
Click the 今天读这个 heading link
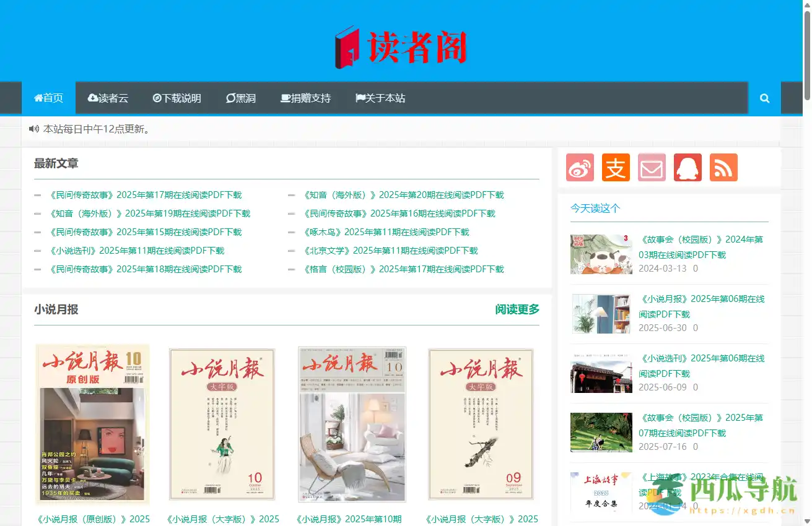tap(595, 209)
